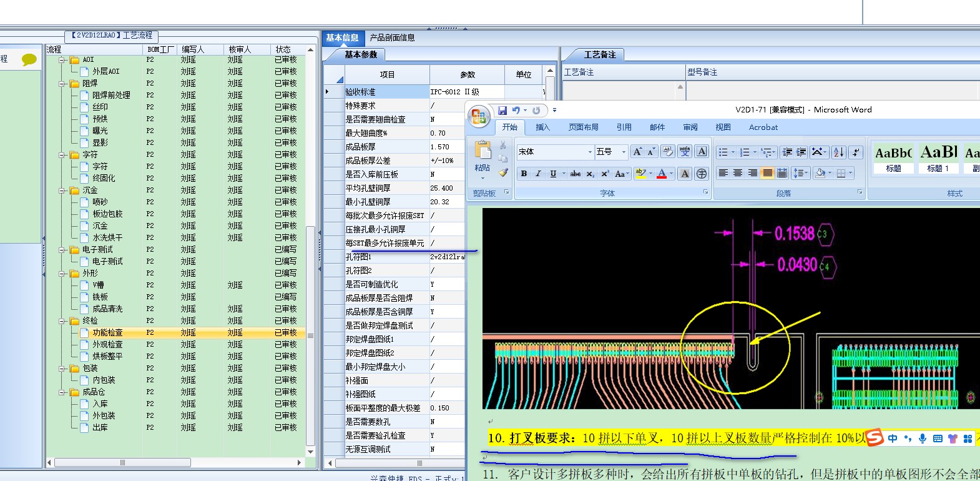Align text left in Word

point(723,173)
